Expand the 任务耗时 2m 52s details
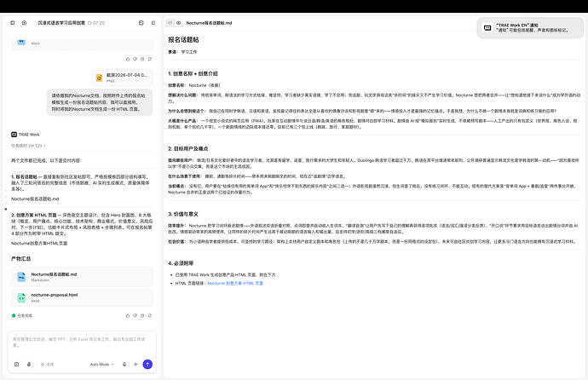Screen dimensions: 588x380 coord(28,146)
